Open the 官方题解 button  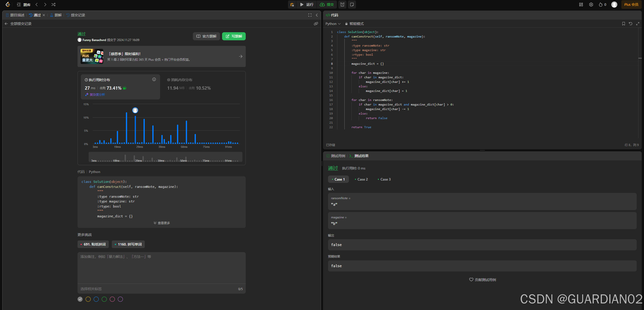(206, 36)
